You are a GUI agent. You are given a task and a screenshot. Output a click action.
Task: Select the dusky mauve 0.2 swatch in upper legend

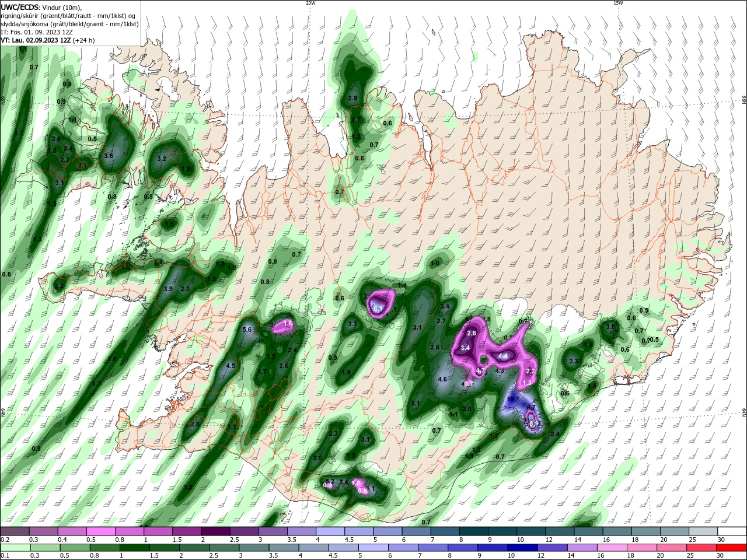[x=14, y=531]
